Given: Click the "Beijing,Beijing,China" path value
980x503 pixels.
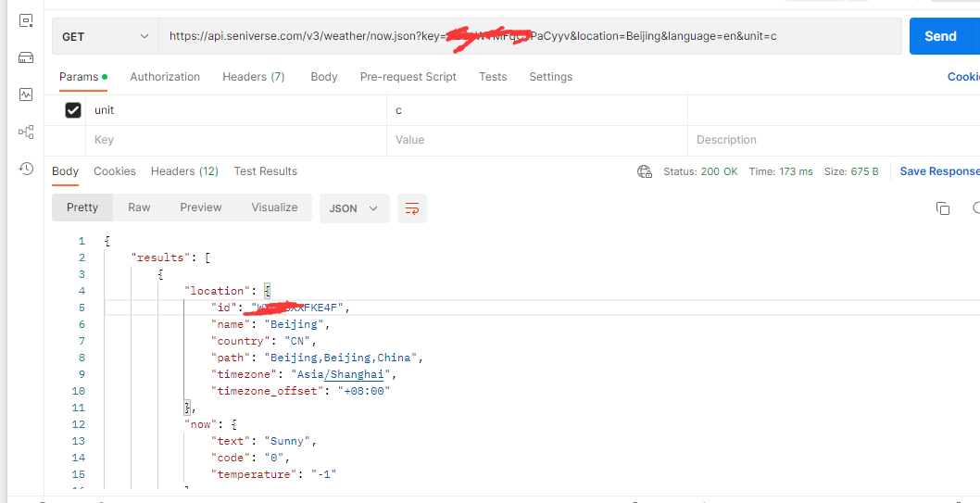Looking at the screenshot, I should (x=341, y=358).
